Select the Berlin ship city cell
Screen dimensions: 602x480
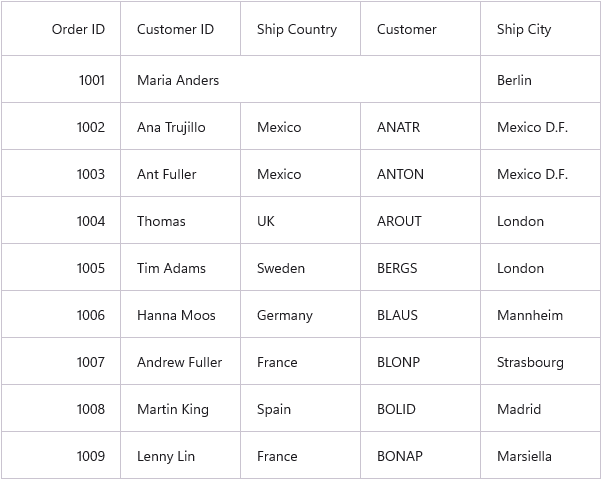540,79
